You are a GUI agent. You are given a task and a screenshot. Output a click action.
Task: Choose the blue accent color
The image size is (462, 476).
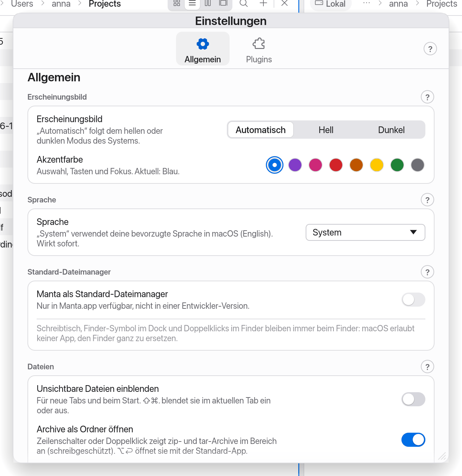click(275, 165)
